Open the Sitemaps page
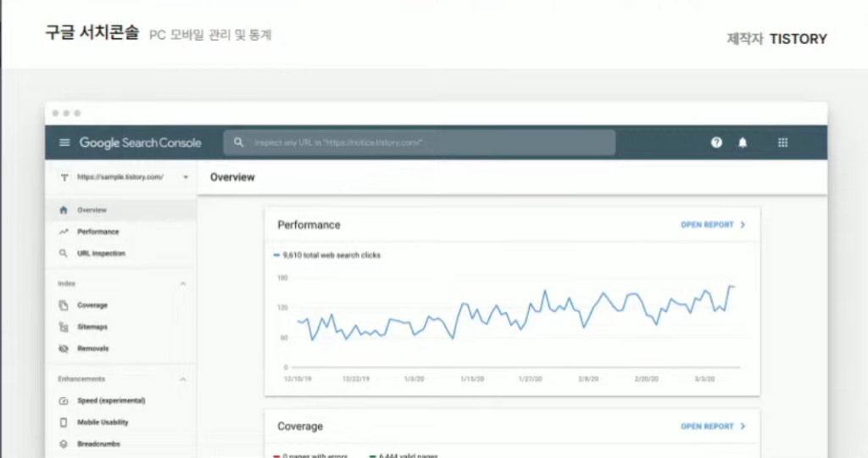The image size is (868, 458). click(x=92, y=327)
